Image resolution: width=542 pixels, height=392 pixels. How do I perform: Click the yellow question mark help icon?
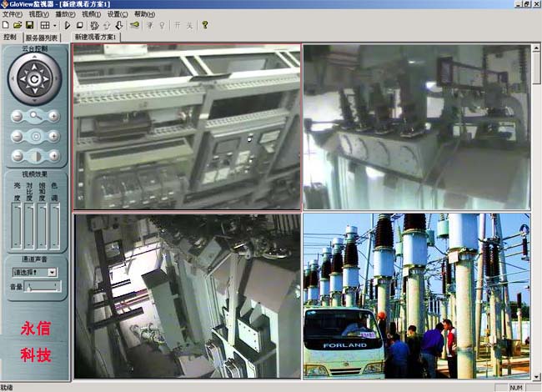(204, 26)
